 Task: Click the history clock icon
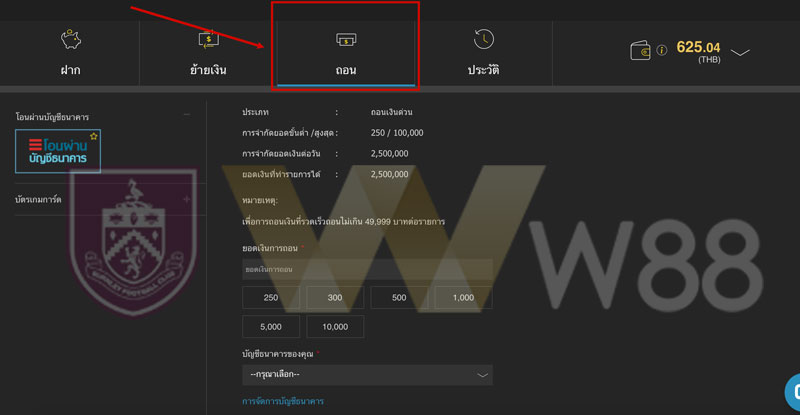(x=483, y=39)
